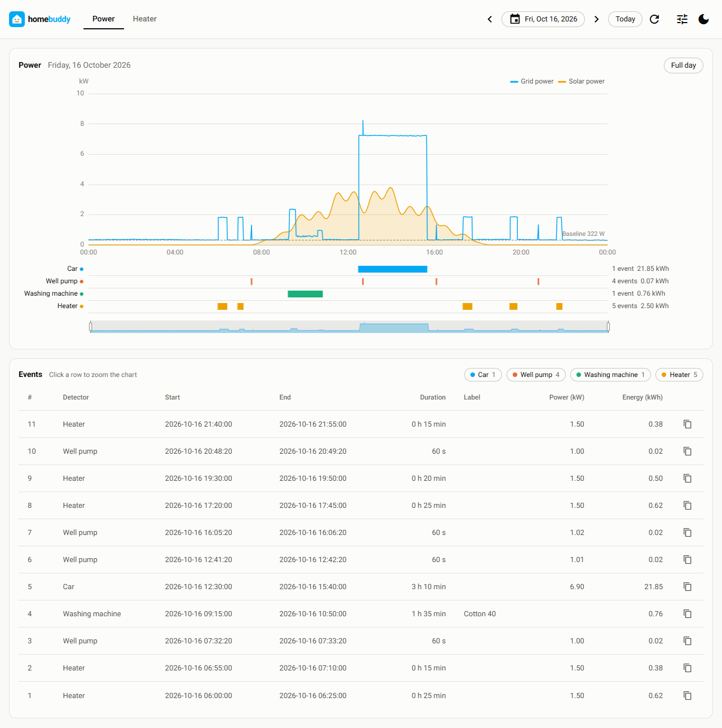The image size is (722, 728).
Task: Select event starting 2026-10-16 21:40:00
Action: (361, 424)
